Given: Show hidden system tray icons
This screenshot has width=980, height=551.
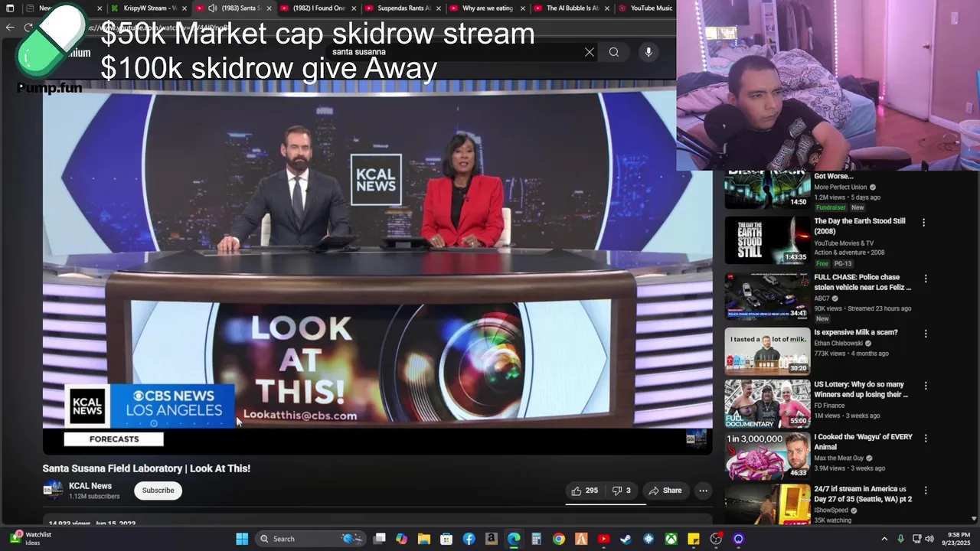Looking at the screenshot, I should click(x=884, y=539).
